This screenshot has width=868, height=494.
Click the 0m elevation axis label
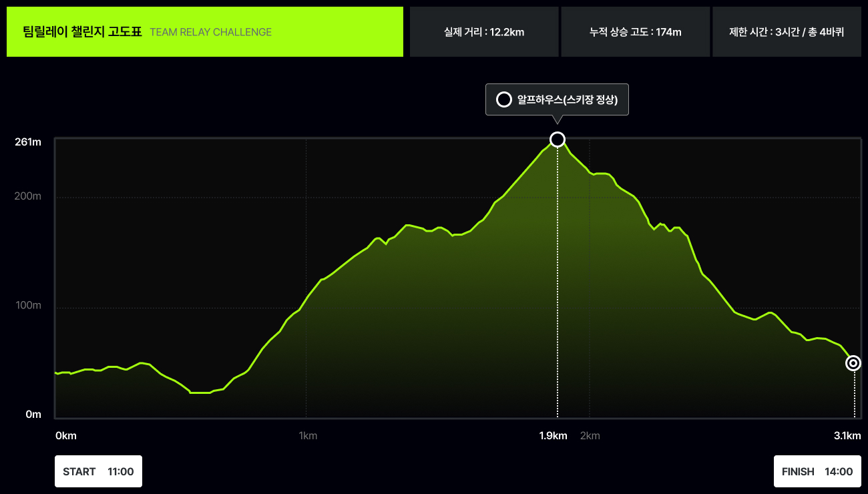pyautogui.click(x=33, y=414)
